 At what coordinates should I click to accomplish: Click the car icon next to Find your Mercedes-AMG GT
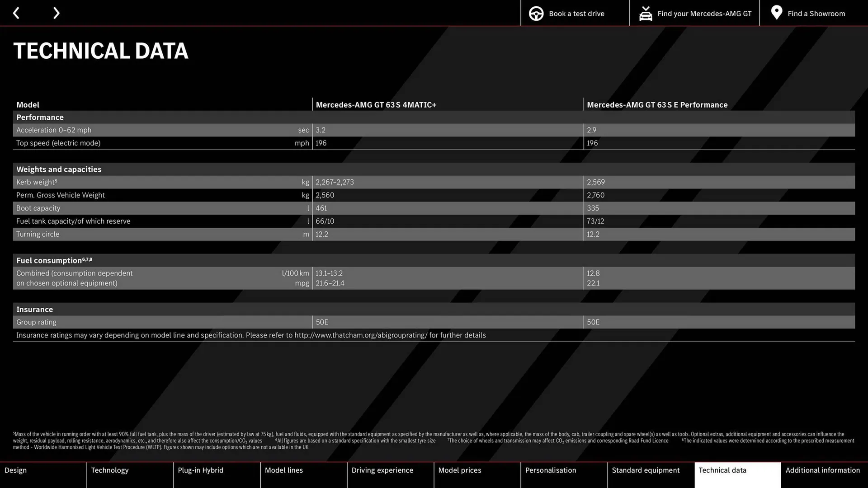[646, 13]
